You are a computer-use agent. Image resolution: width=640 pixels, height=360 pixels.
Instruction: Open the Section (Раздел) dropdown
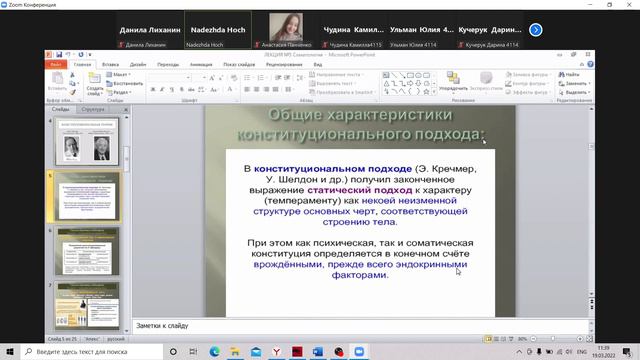click(119, 93)
